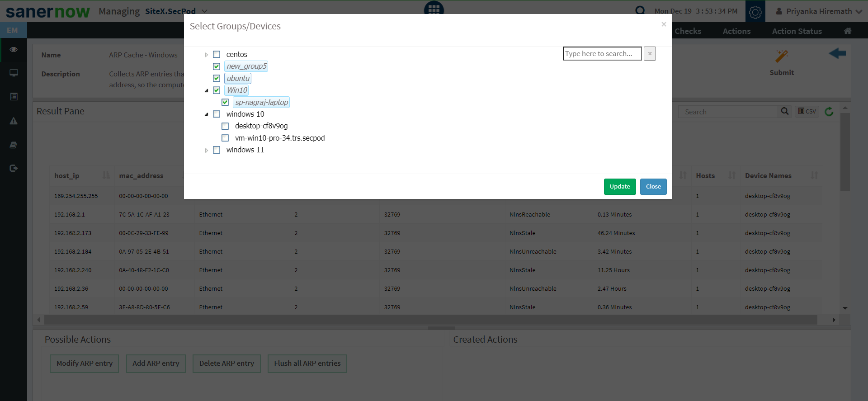Select the desktop-cf8v9og device checkbox
The image size is (868, 401).
225,126
